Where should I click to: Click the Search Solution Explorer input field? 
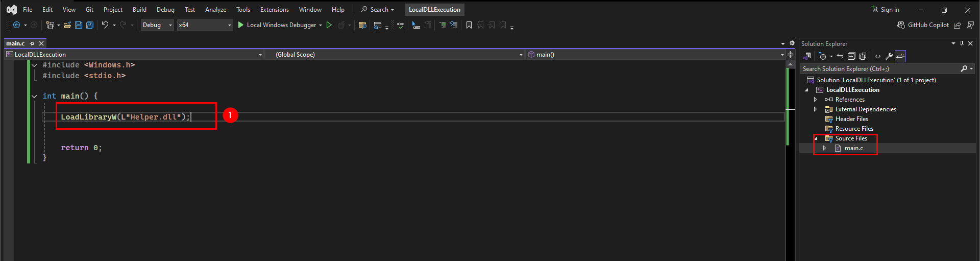[x=880, y=69]
